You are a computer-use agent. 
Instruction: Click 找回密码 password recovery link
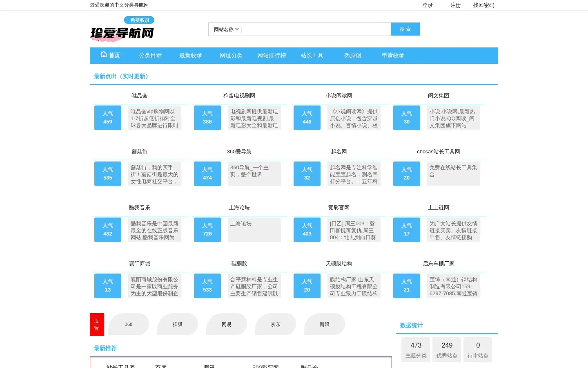pyautogui.click(x=484, y=5)
